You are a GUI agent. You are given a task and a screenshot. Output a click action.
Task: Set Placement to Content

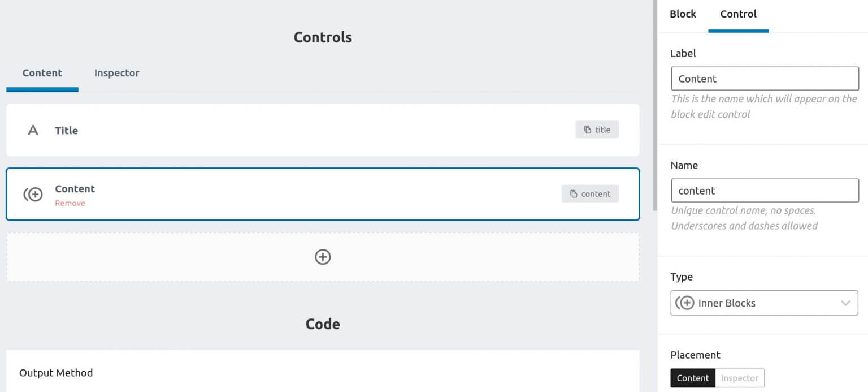tap(692, 378)
